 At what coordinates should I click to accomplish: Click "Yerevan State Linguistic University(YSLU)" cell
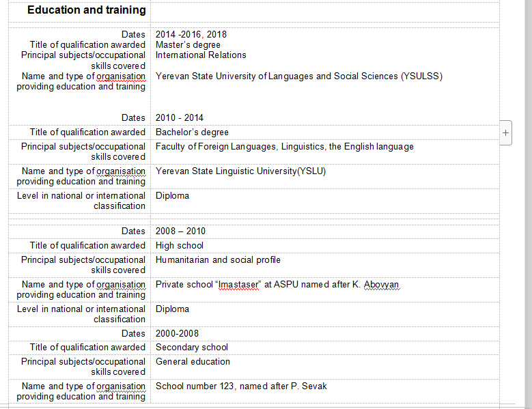coord(240,171)
